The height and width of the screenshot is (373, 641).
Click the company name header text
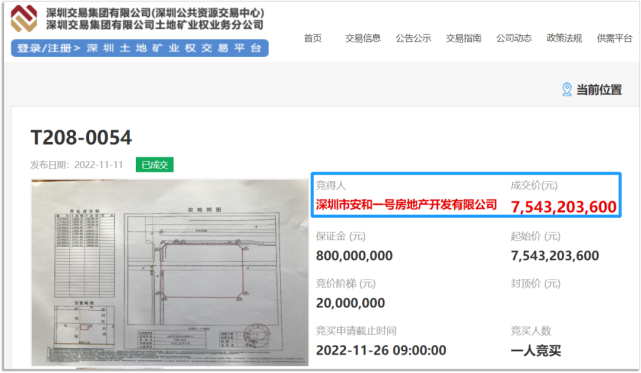(x=155, y=19)
